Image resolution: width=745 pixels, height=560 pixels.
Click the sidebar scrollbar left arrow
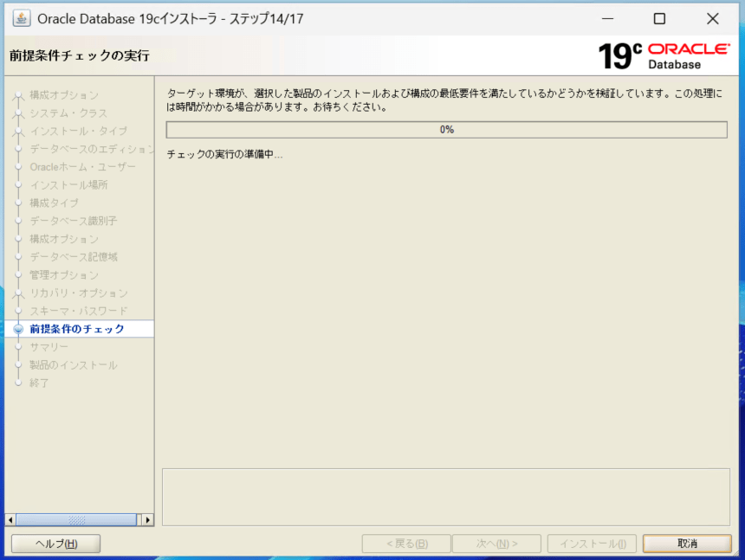[10, 520]
